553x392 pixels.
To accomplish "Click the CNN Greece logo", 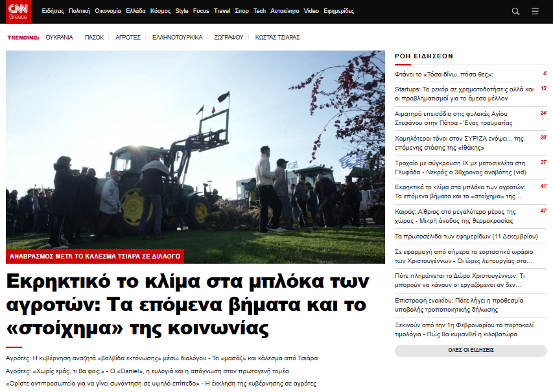I will point(18,12).
